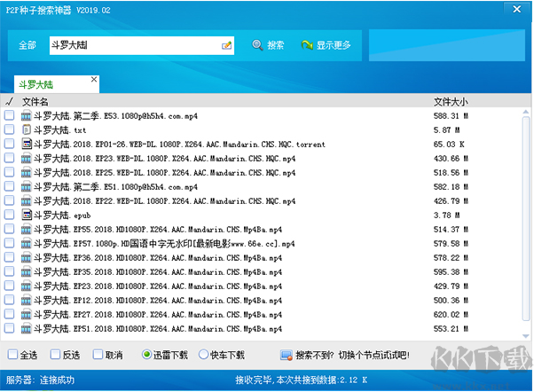Screen dimensions: 534x392
Task: Click scrollbar down arrow of results list
Action: click(x=525, y=336)
